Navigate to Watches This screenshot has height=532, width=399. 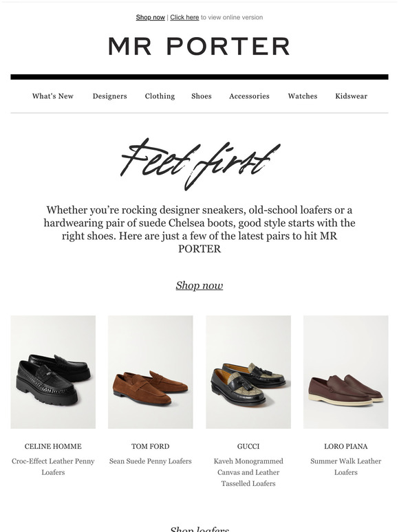(x=303, y=96)
